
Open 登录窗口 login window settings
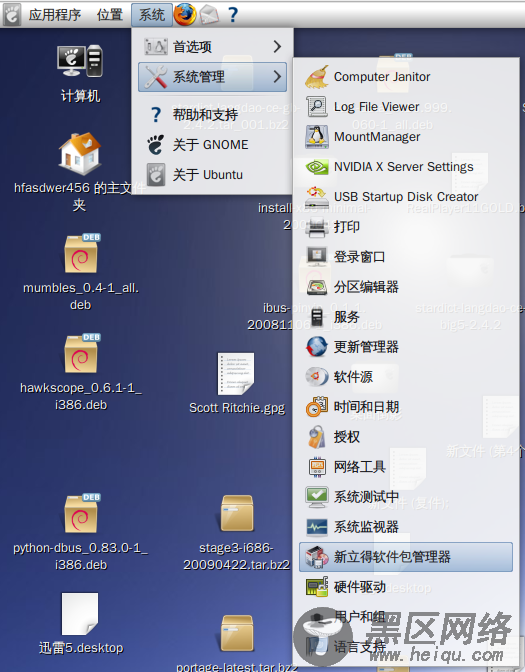pyautogui.click(x=405, y=257)
